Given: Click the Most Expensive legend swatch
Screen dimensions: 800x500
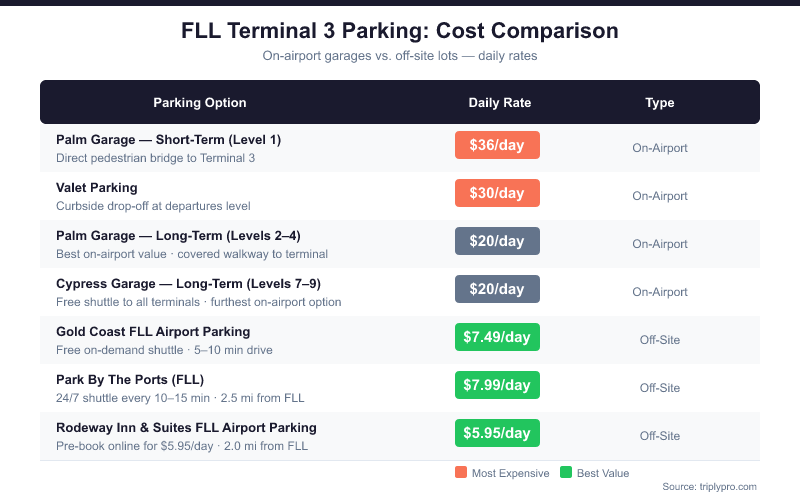Looking at the screenshot, I should pos(460,473).
